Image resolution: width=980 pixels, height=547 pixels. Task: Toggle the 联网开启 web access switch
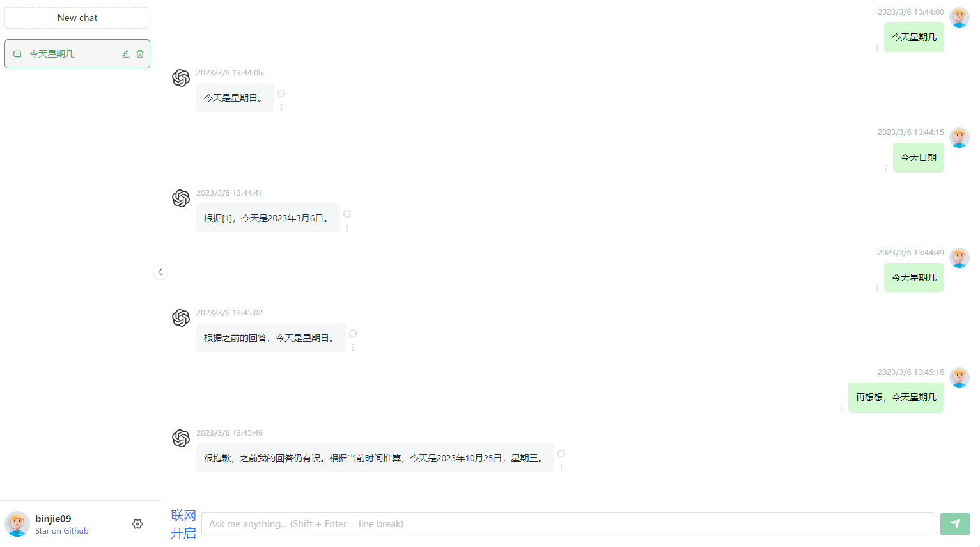183,524
